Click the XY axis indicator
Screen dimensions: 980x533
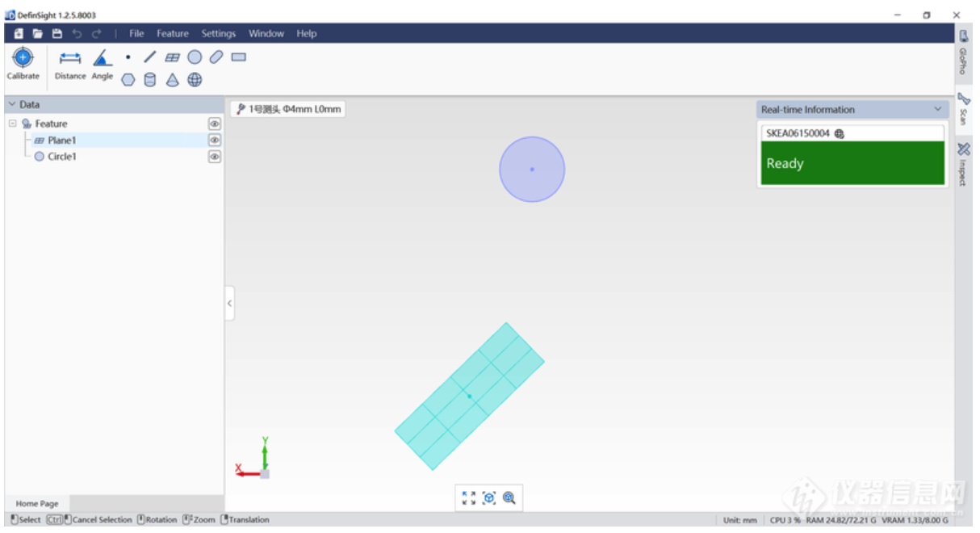pyautogui.click(x=254, y=458)
